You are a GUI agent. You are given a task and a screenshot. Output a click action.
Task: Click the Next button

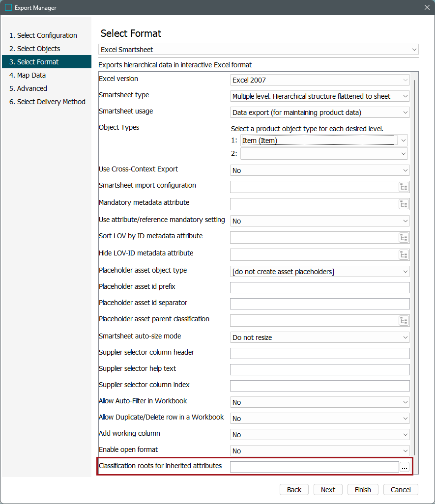[x=328, y=490]
